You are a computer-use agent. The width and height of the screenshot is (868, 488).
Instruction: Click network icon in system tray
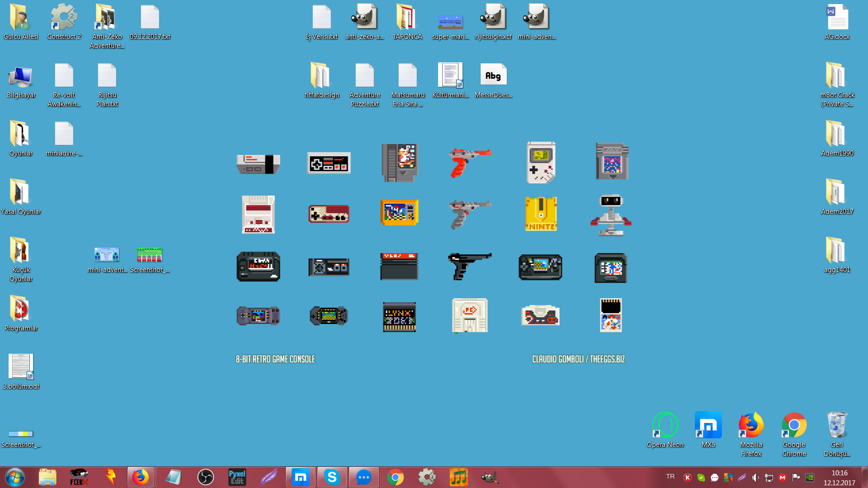[769, 477]
